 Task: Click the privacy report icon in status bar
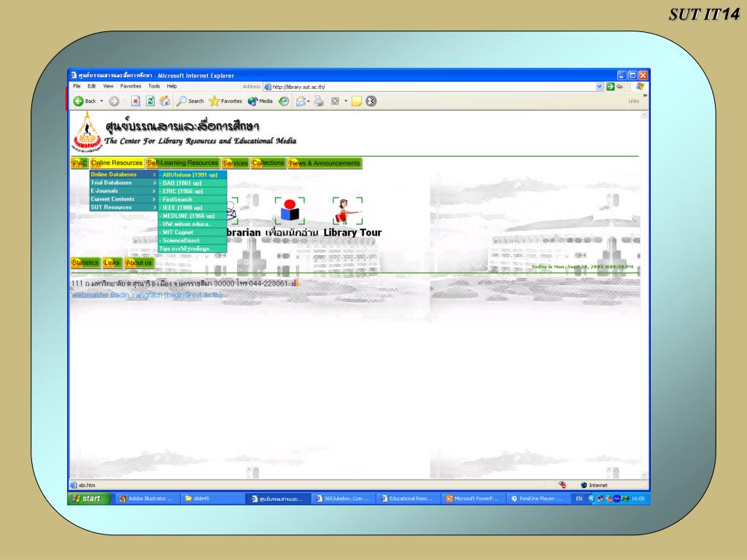(562, 485)
